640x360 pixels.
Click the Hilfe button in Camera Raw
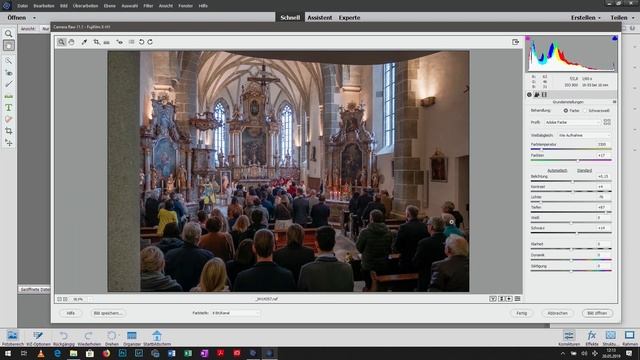tap(71, 313)
